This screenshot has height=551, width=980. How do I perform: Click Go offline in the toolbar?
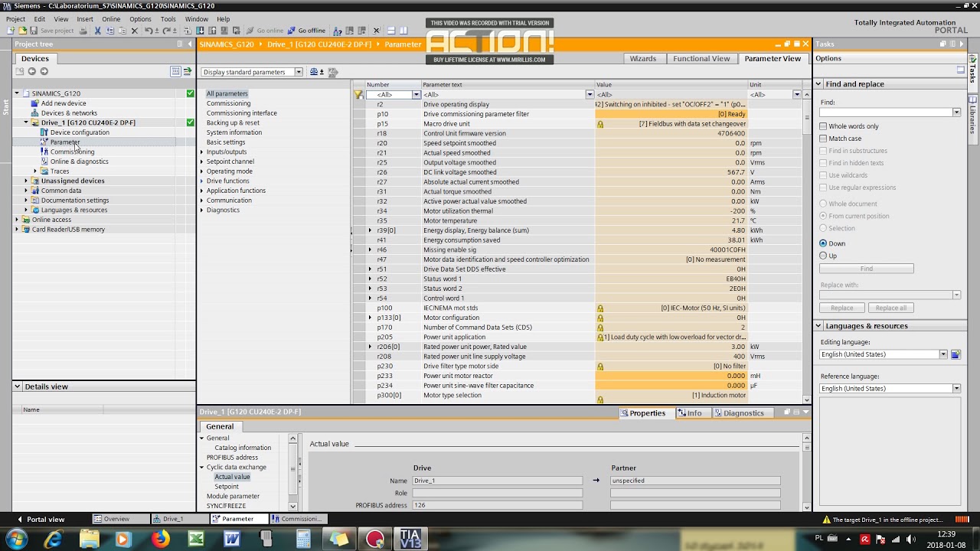pos(306,31)
